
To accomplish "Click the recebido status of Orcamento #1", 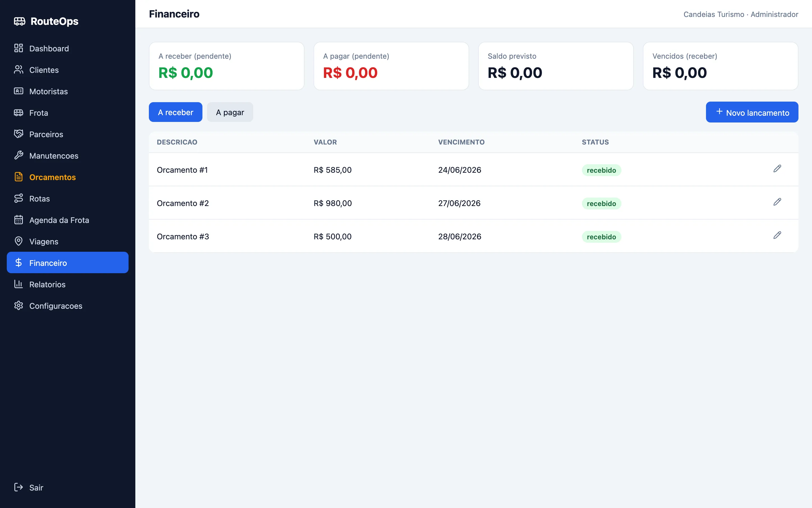I will [601, 170].
